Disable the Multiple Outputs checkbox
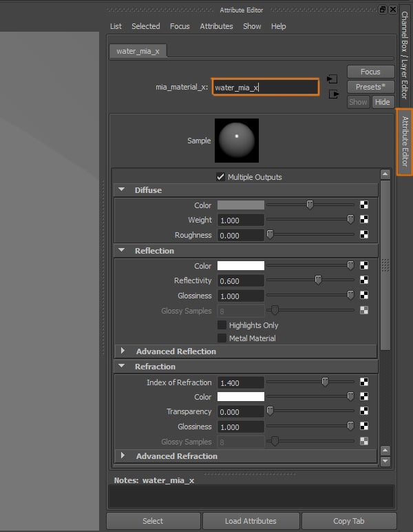The image size is (413, 532). (x=221, y=177)
